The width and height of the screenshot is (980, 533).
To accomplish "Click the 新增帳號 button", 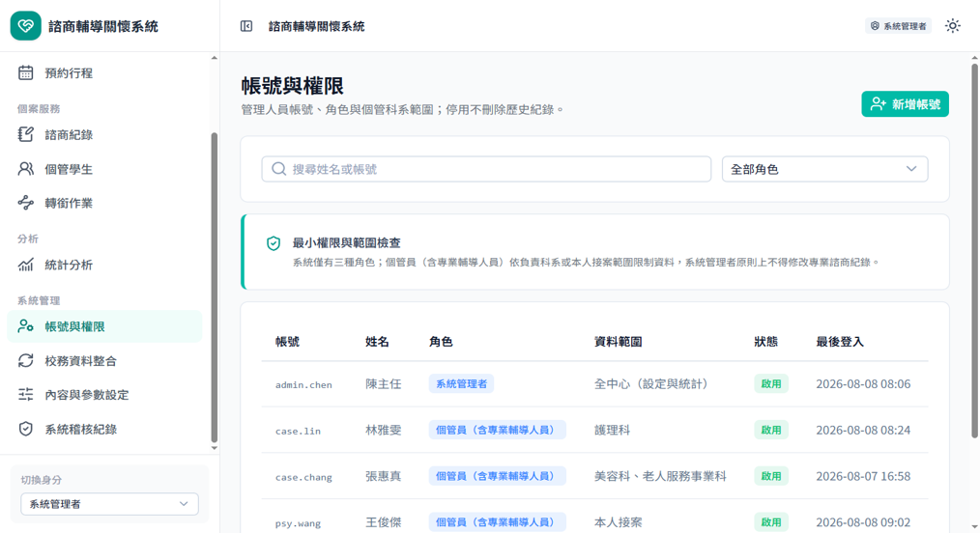I will coord(905,104).
